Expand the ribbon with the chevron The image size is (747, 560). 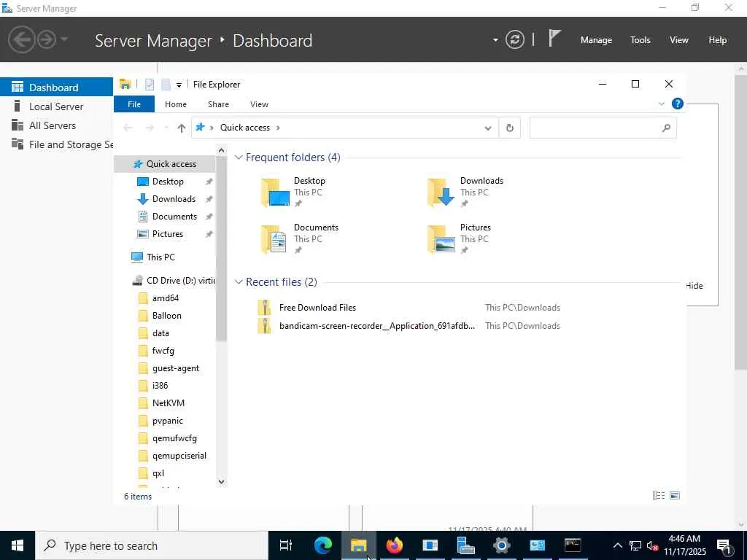pyautogui.click(x=661, y=104)
